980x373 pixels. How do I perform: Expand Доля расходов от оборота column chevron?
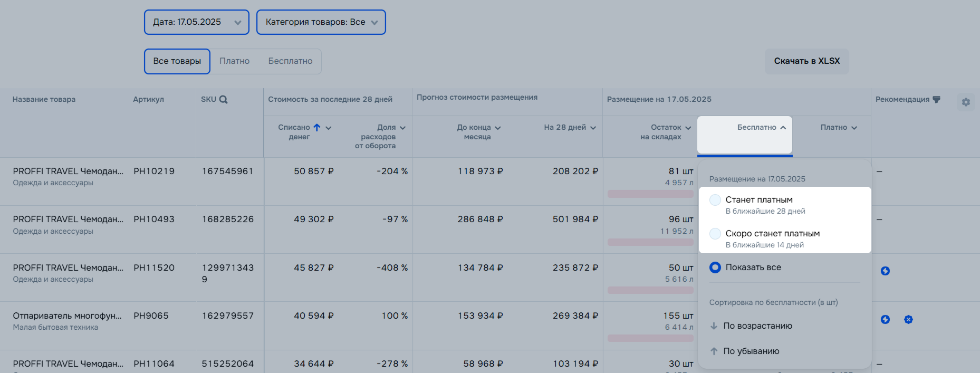(403, 128)
